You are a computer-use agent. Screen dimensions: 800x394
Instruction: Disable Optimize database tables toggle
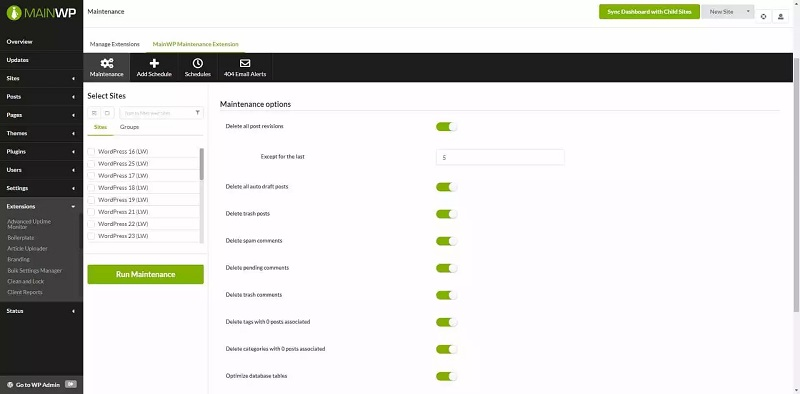tap(446, 377)
